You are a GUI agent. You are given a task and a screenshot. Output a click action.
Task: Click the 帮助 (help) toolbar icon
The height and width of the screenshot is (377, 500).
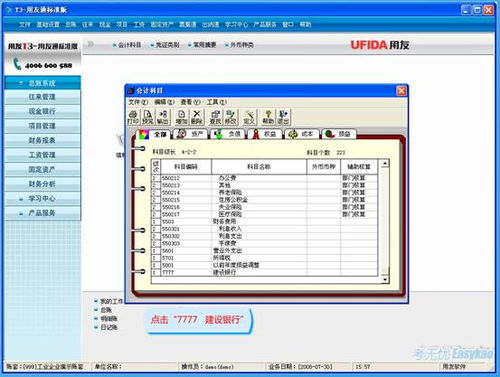pyautogui.click(x=268, y=117)
